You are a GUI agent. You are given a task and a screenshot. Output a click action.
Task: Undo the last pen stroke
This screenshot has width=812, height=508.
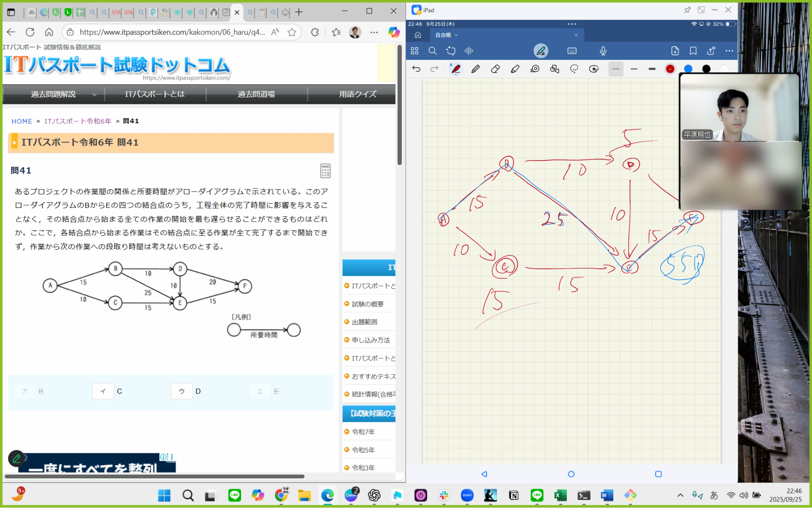coord(416,69)
